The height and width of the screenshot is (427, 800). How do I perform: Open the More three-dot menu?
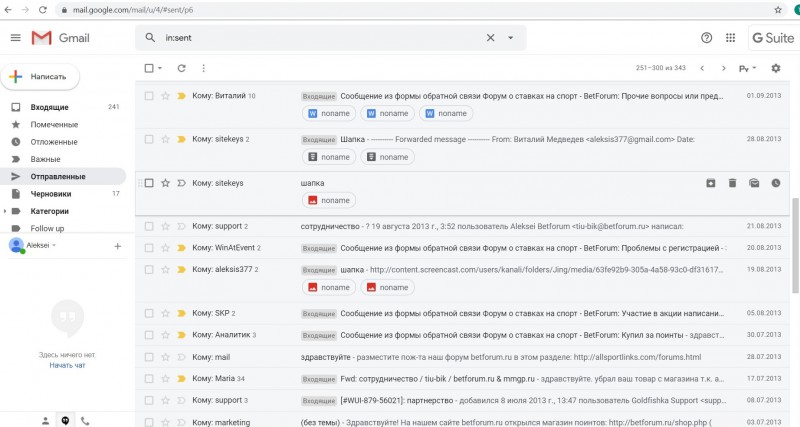tap(204, 68)
